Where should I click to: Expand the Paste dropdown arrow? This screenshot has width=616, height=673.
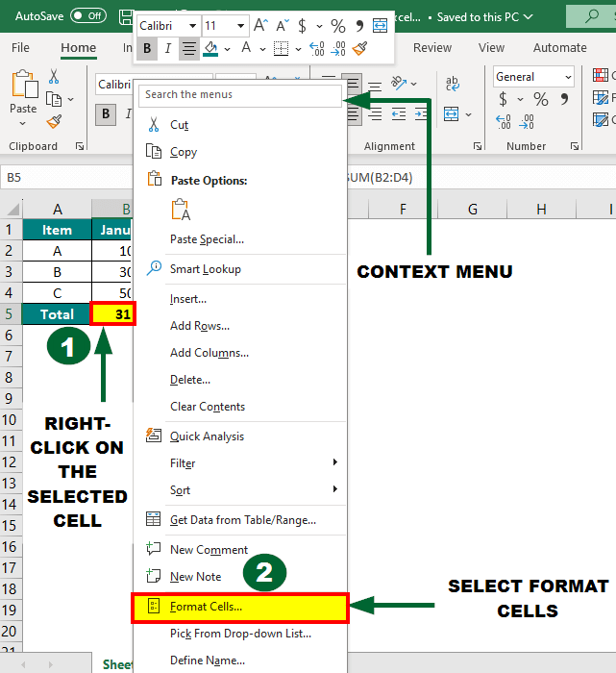click(23, 124)
